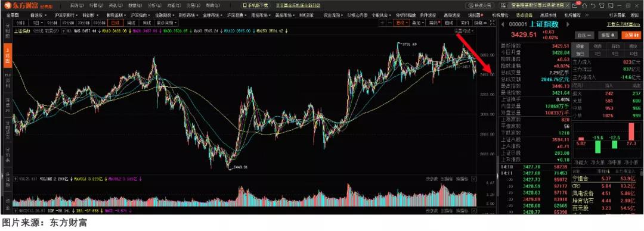Open the 自选股 dropdown in navigation bar
The width and height of the screenshot is (644, 231).
tap(39, 15)
